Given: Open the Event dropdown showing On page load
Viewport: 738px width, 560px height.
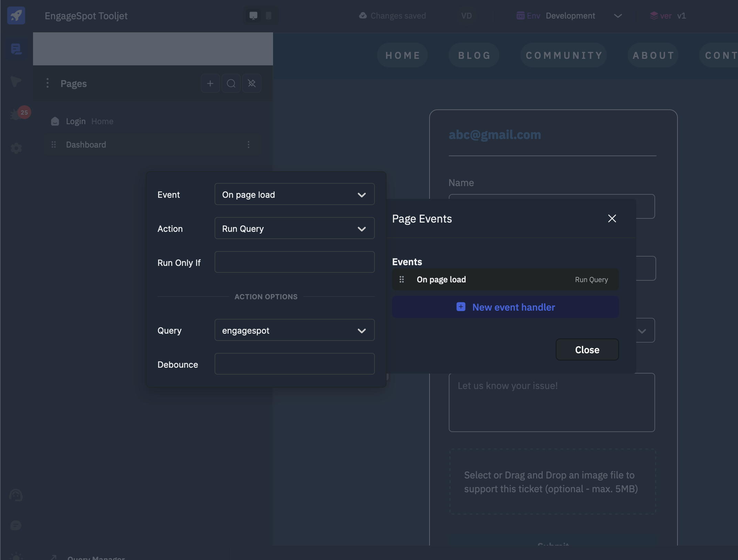Looking at the screenshot, I should 294,194.
